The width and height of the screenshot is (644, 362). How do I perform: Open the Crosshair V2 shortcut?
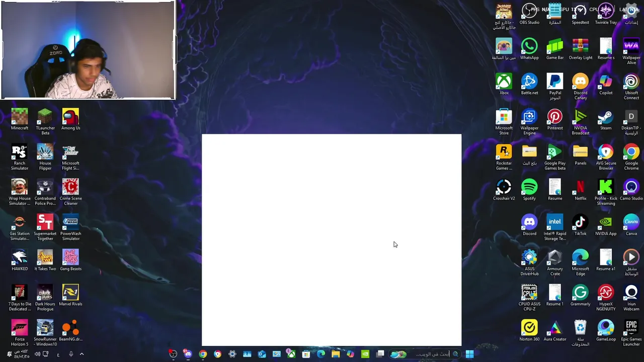click(504, 190)
